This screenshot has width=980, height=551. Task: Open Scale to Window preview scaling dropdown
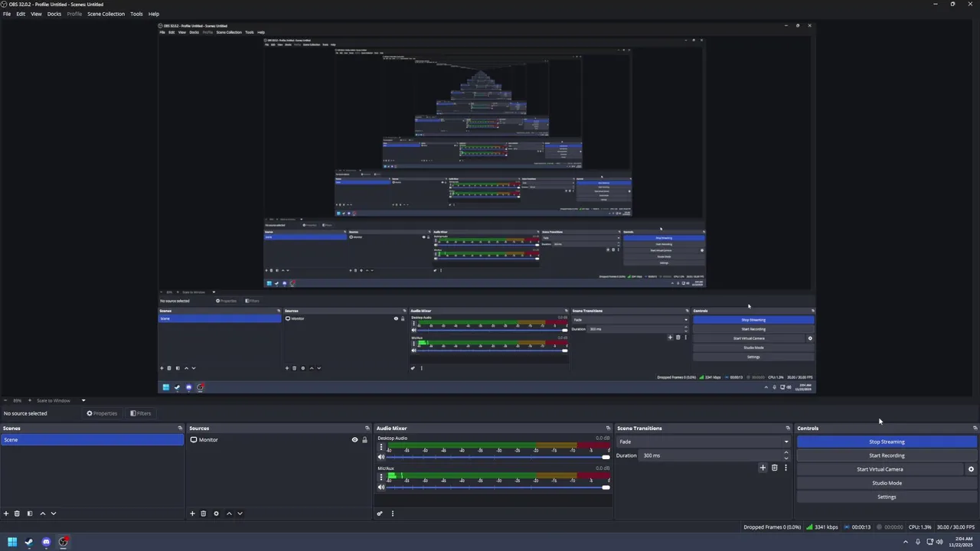[x=60, y=400]
